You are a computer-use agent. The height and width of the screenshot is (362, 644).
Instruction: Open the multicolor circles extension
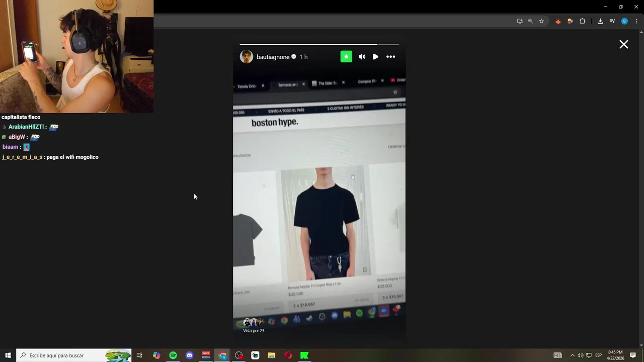click(570, 21)
